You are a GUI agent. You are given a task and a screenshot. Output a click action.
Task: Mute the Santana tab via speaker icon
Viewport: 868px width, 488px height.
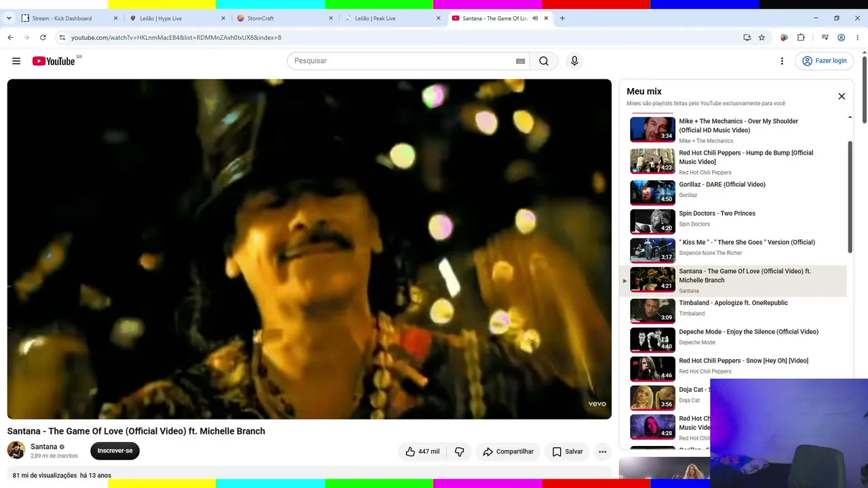click(x=535, y=18)
